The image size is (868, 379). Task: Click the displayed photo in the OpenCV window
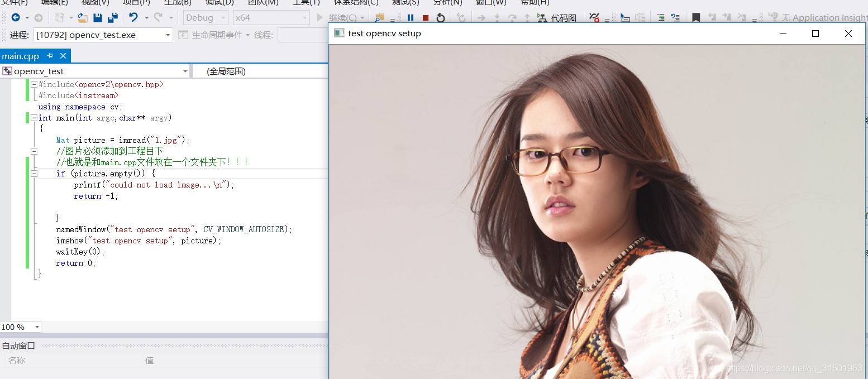[x=597, y=212]
